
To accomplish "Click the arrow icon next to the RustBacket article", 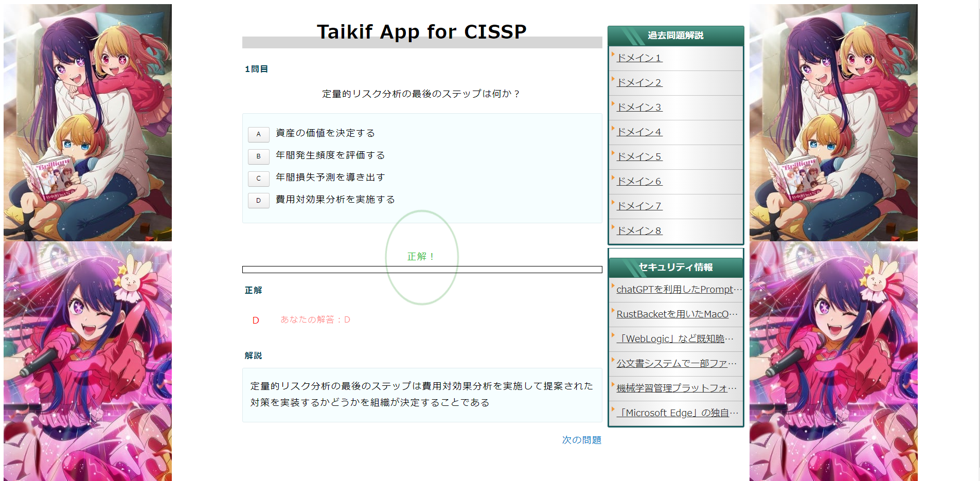I will [612, 311].
